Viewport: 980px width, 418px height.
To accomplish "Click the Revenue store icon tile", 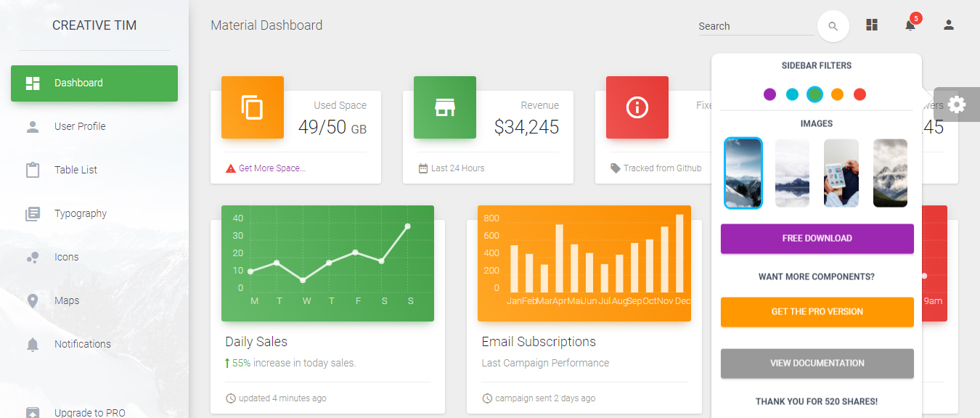I will click(x=445, y=107).
